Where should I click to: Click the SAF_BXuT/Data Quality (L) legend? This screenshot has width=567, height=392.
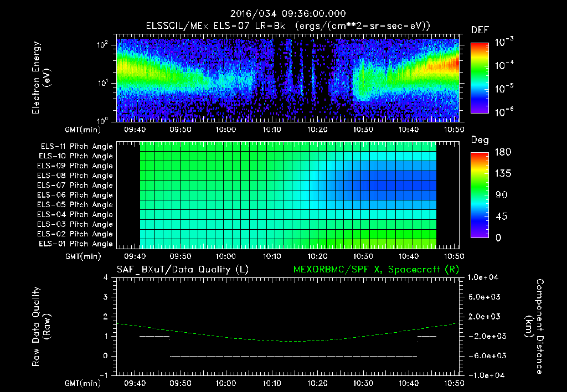(x=183, y=270)
